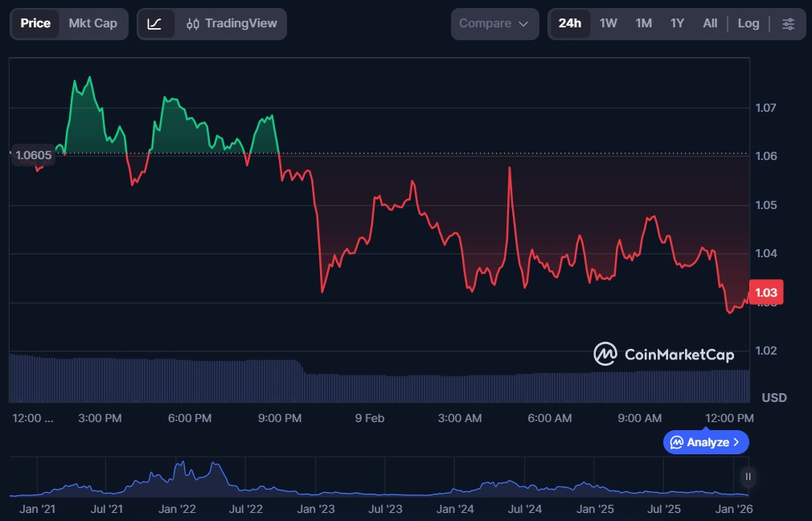The image size is (812, 521).
Task: Click the 1.0605 opening price label
Action: click(x=33, y=156)
